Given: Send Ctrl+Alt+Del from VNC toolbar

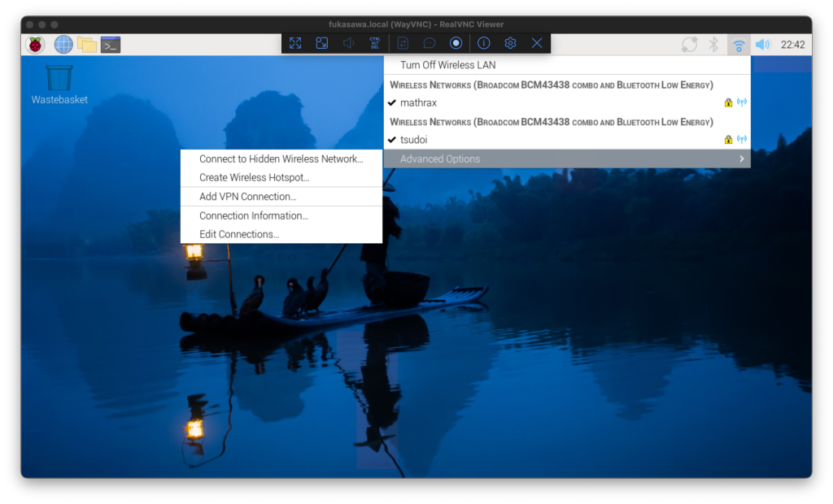Looking at the screenshot, I should tap(375, 43).
